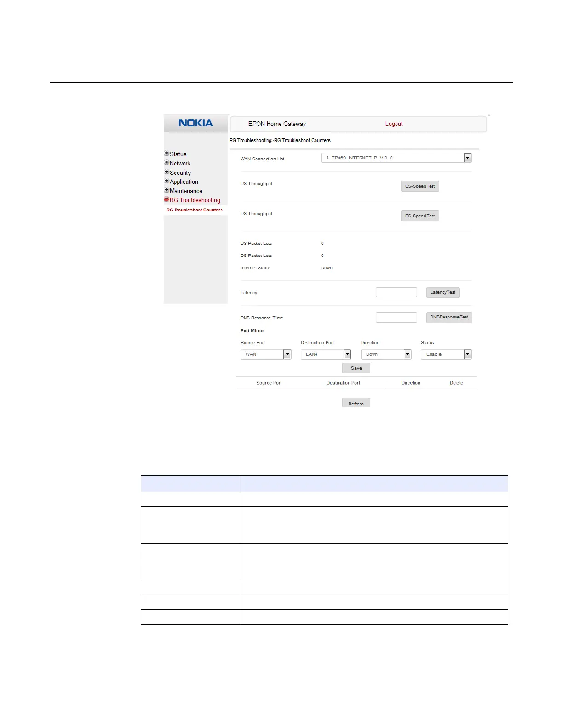Expand the Maintenance menu plus icon
This screenshot has height=728, width=563.
pyautogui.click(x=167, y=190)
